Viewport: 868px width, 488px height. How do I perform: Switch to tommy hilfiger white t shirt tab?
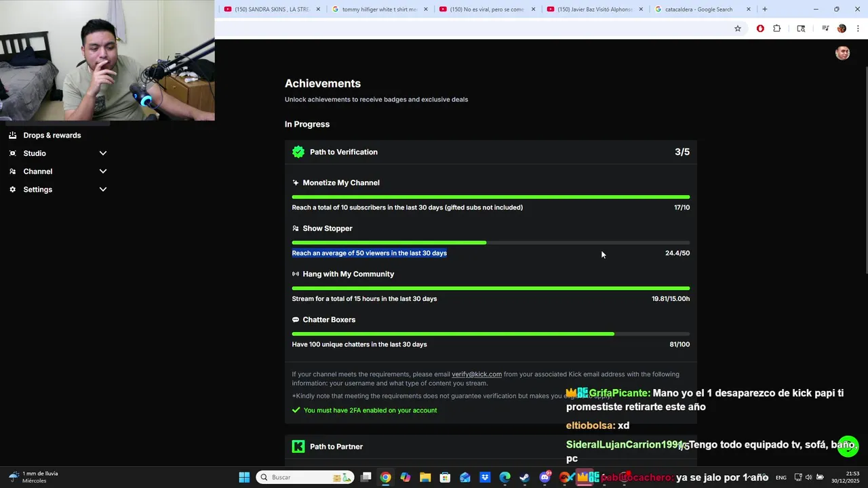click(x=380, y=9)
